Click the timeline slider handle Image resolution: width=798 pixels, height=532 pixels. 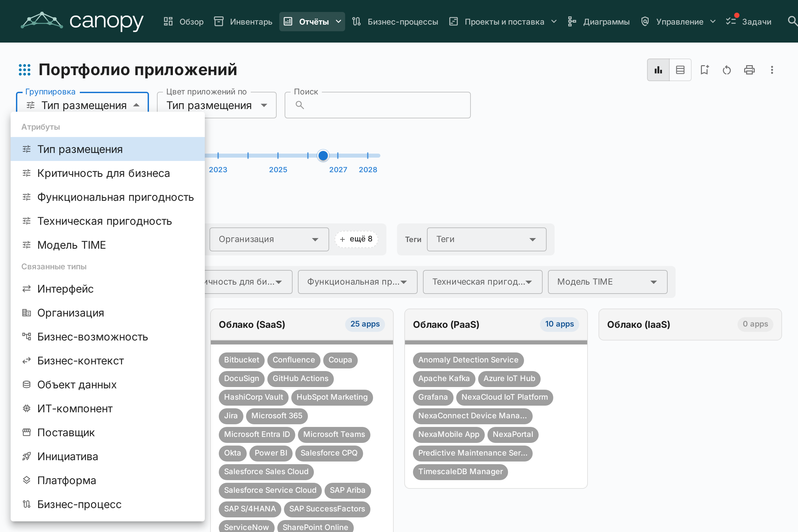[323, 155]
